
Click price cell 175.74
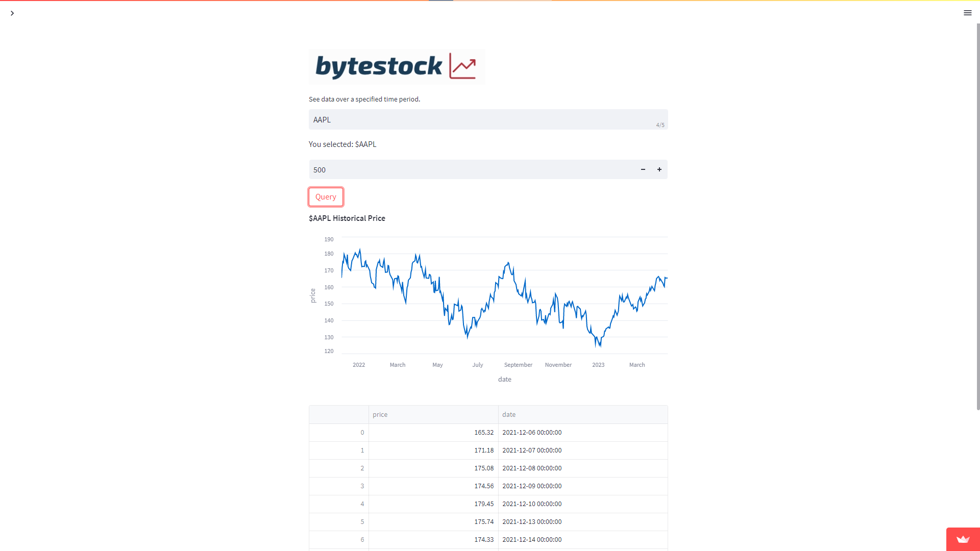tap(433, 522)
